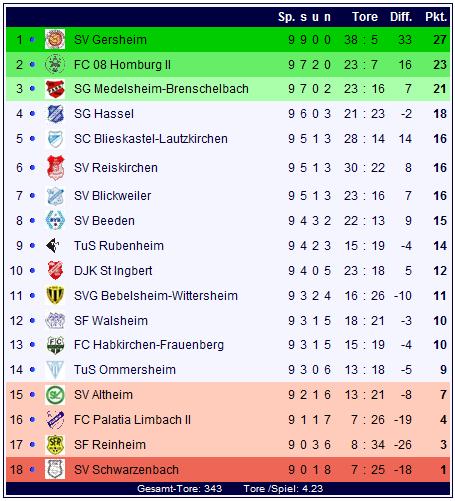Click the FC 08 Homburg II crest
Image resolution: width=455 pixels, height=501 pixels.
tap(55, 64)
